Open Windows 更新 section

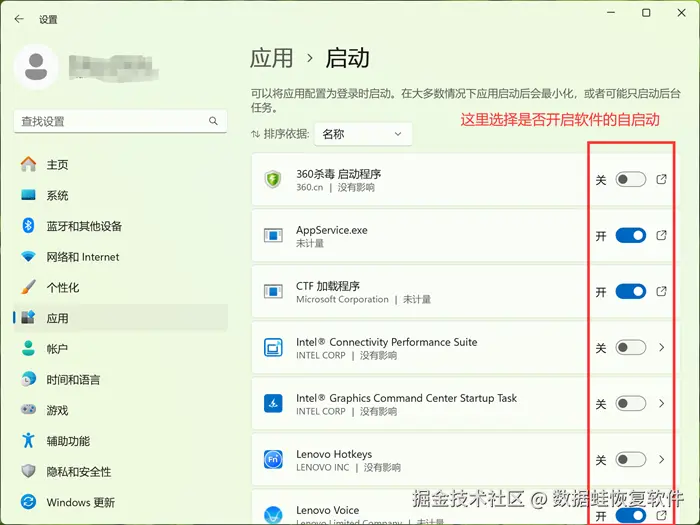[121, 502]
